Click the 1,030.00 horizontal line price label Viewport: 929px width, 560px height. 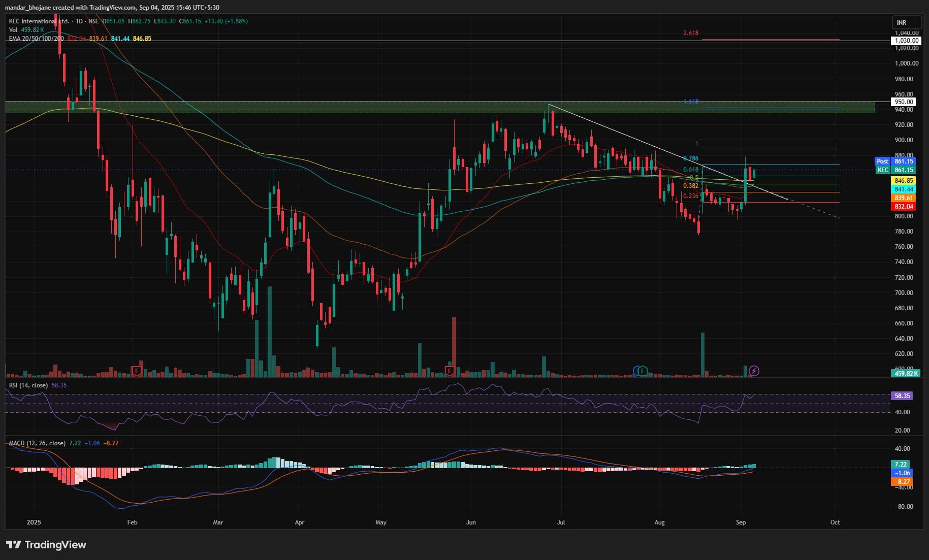(x=906, y=41)
